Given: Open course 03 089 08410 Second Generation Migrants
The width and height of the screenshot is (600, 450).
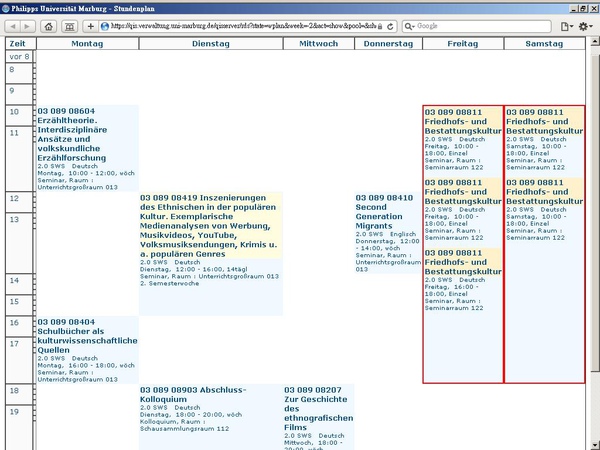Looking at the screenshot, I should coord(384,212).
